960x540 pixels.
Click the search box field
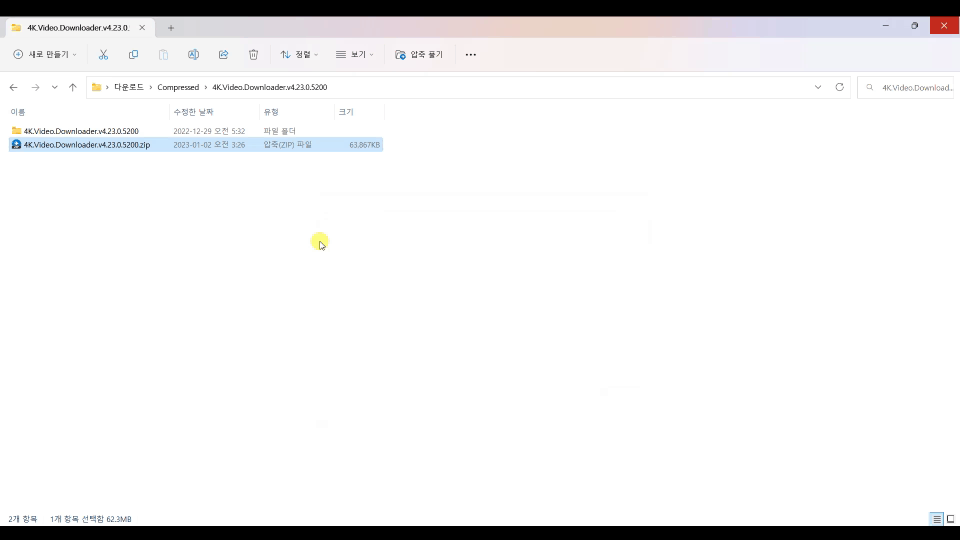coord(906,88)
